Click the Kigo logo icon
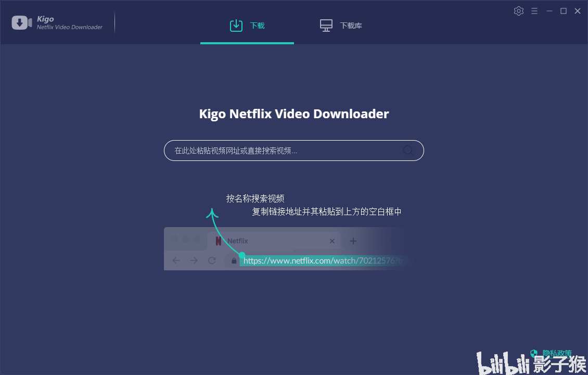 point(22,22)
